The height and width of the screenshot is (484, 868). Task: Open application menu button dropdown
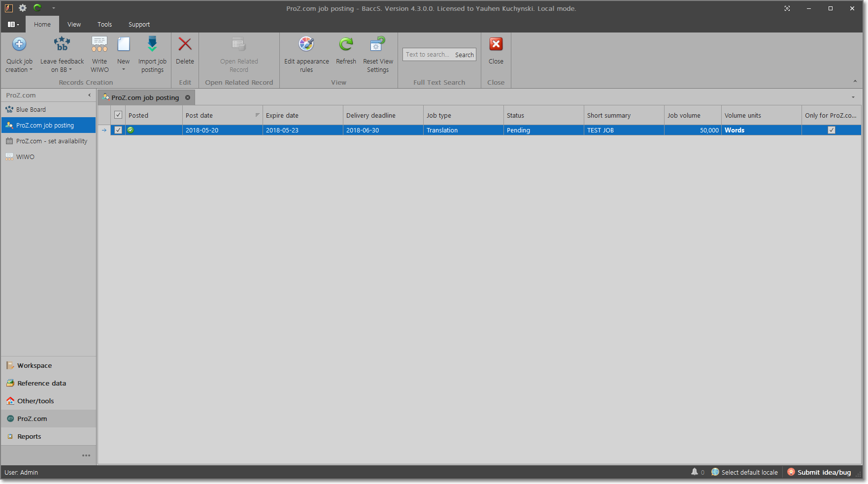[x=13, y=24]
